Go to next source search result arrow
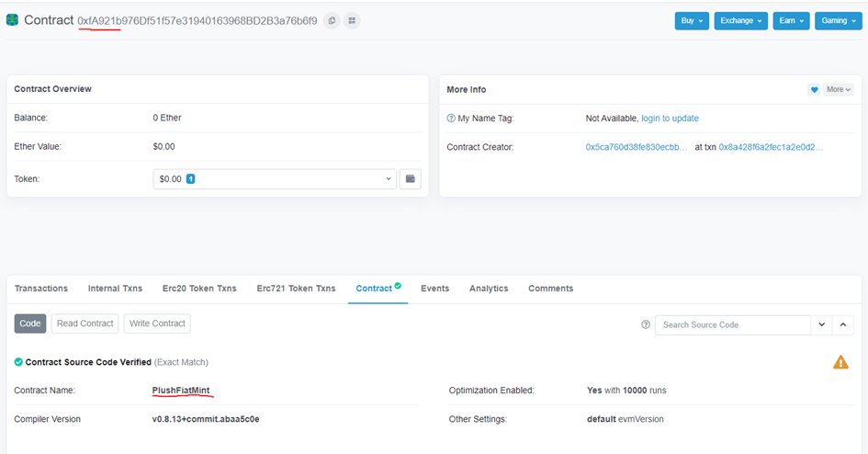This screenshot has width=868, height=454. [821, 325]
